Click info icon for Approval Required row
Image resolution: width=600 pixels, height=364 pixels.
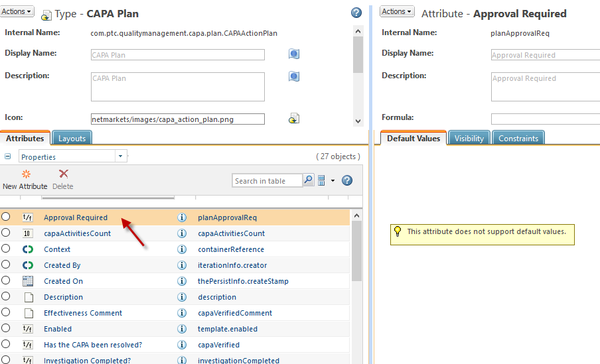click(x=182, y=217)
